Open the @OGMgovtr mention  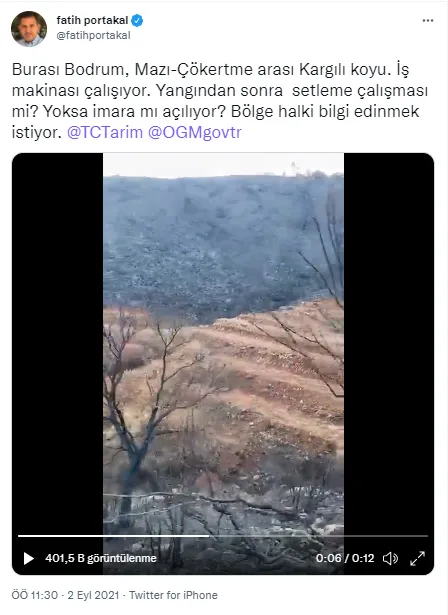pos(195,133)
